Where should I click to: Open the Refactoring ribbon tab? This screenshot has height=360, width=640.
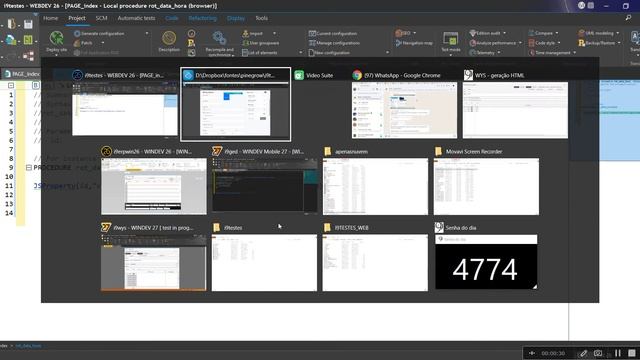(x=202, y=18)
